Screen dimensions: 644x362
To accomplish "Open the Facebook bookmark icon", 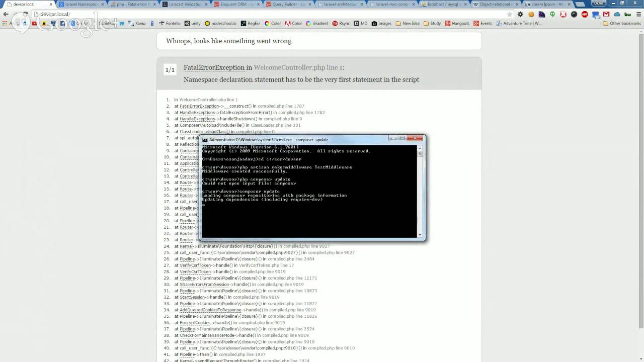I will click(x=62, y=23).
